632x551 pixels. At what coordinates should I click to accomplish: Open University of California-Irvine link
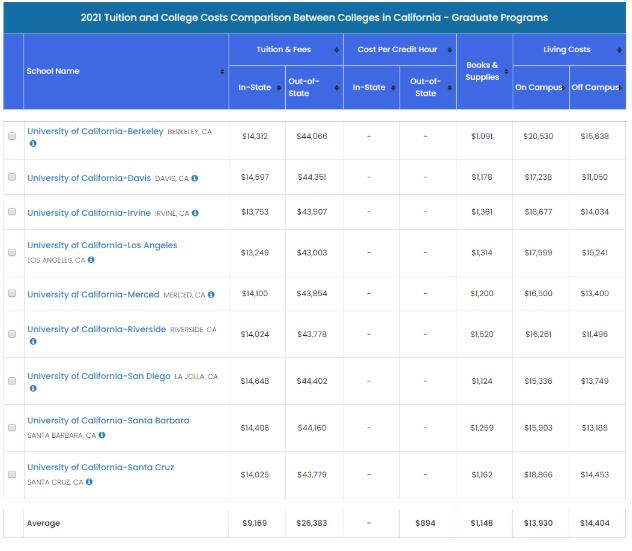tap(89, 212)
